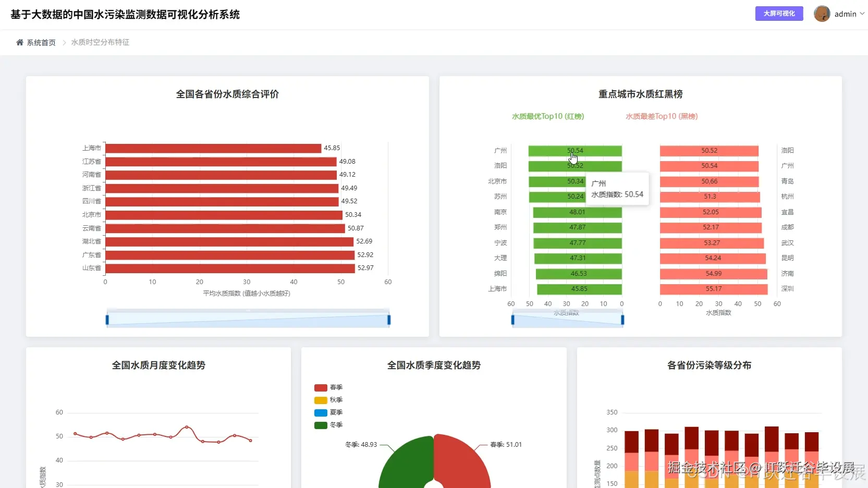
Task: Click red 深圳 bar valued 55.17
Action: pyautogui.click(x=714, y=289)
